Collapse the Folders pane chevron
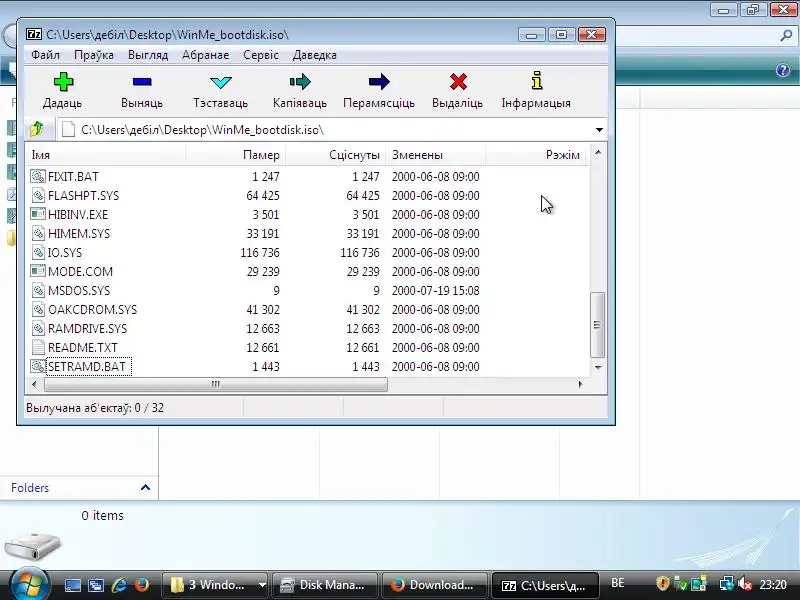The width and height of the screenshot is (800, 600). click(145, 487)
